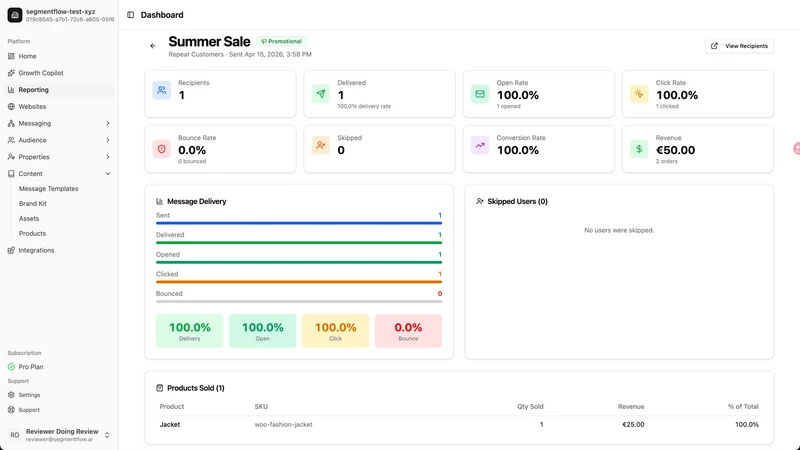The image size is (800, 450).
Task: Expand the Properties menu chevron
Action: tap(108, 157)
